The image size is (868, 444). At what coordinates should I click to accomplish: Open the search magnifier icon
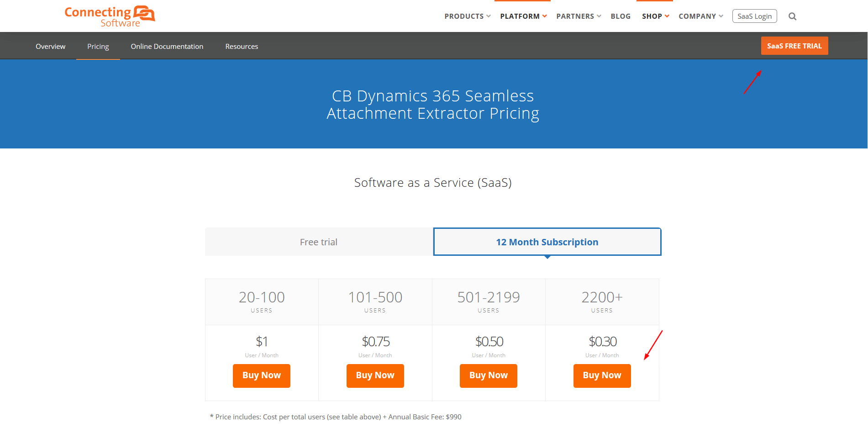click(x=792, y=16)
